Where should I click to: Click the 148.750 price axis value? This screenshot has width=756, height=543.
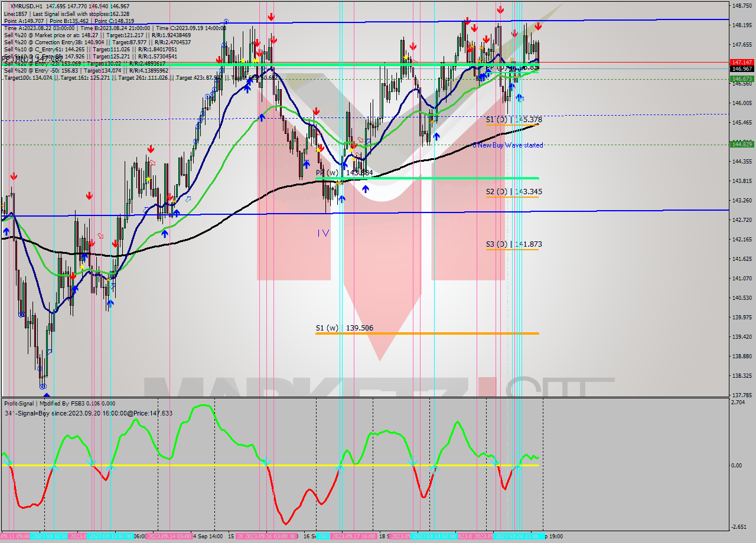(741, 6)
